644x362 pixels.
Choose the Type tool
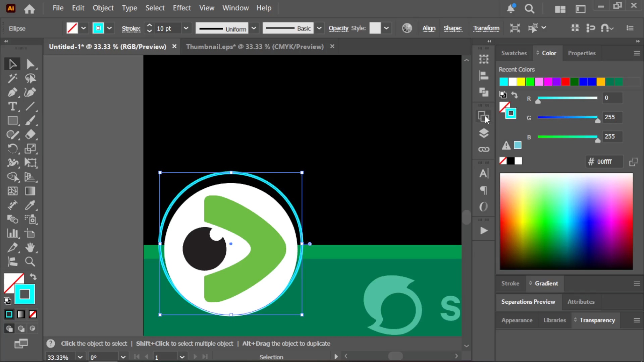click(12, 107)
